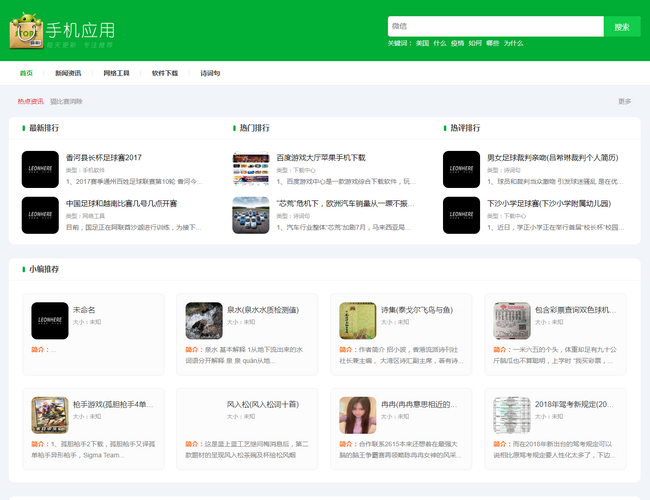The image size is (650, 500).
Task: Click the 热门排行 section heading
Action: click(x=255, y=128)
